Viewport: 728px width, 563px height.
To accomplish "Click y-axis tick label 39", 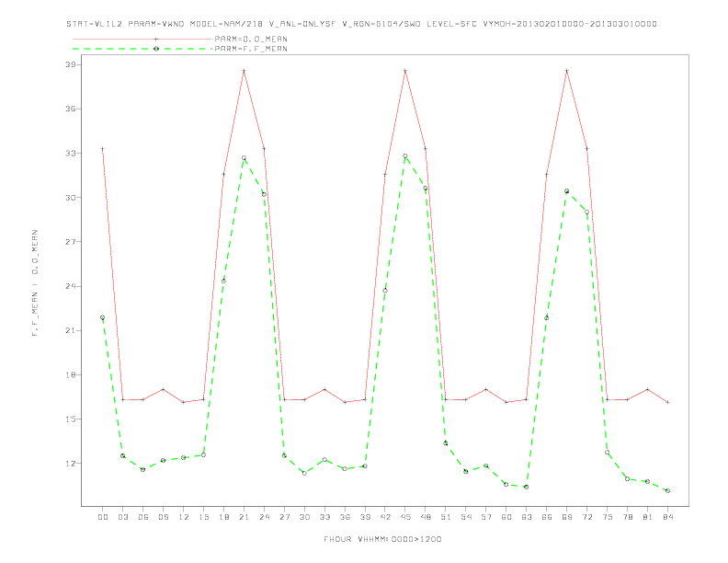I will pos(70,64).
